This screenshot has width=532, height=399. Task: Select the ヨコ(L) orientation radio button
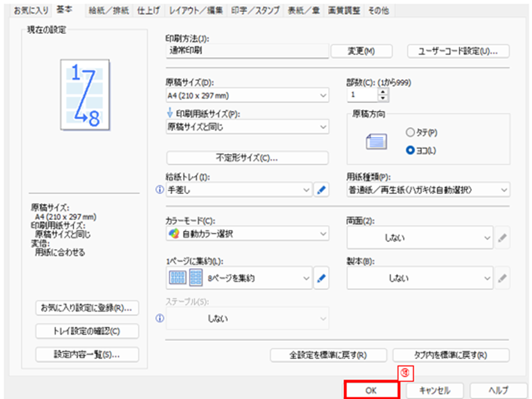tap(410, 150)
